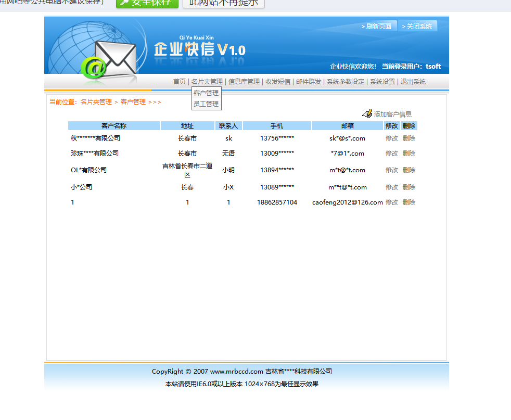Choose 员工管理 from the dropdown menu
Image resolution: width=511 pixels, height=420 pixels.
[x=206, y=104]
